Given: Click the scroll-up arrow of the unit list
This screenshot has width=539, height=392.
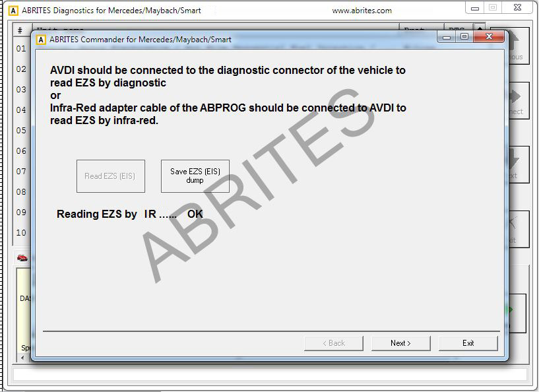Looking at the screenshot, I should (x=479, y=28).
